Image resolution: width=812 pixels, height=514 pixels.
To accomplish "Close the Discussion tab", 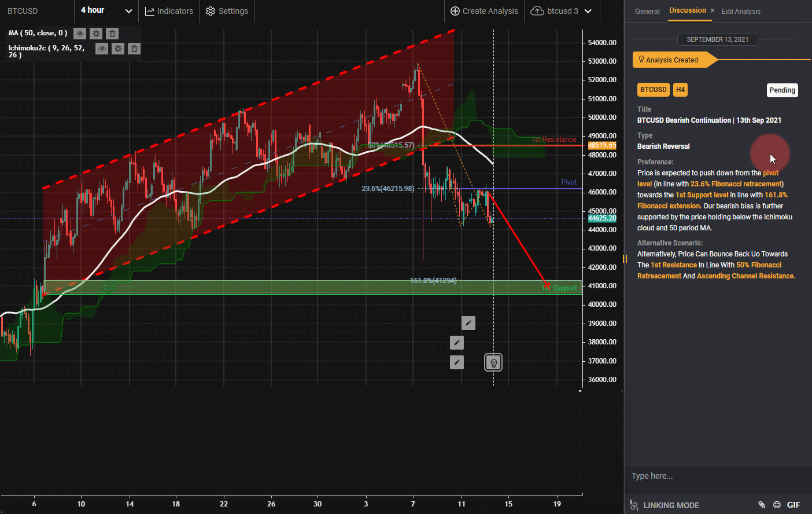I will pos(713,10).
